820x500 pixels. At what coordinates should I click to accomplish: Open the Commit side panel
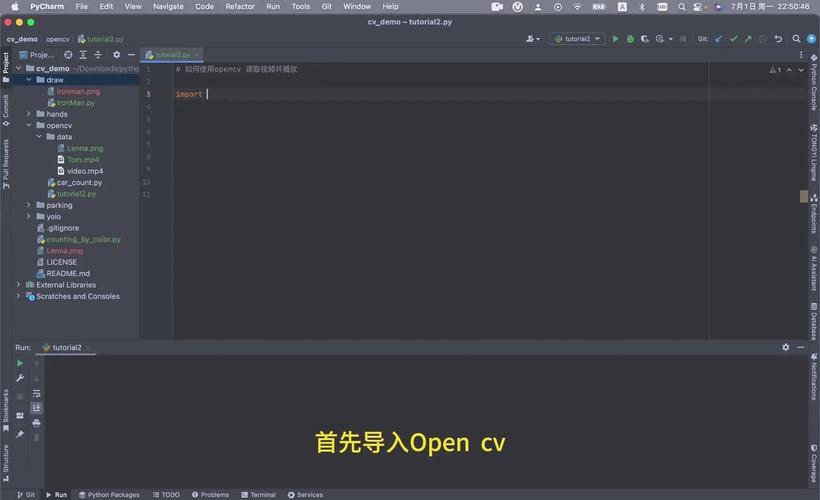pos(6,110)
